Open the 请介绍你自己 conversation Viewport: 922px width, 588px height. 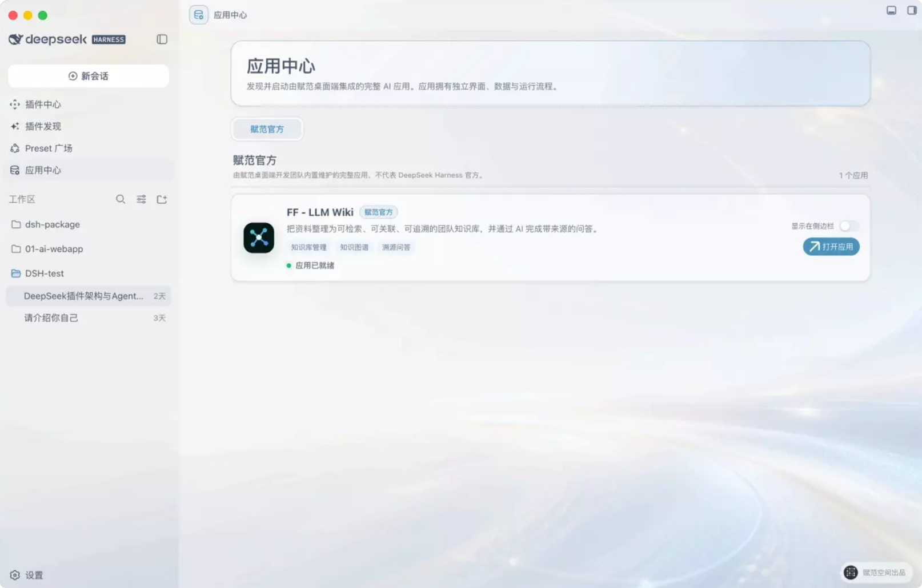pyautogui.click(x=89, y=318)
